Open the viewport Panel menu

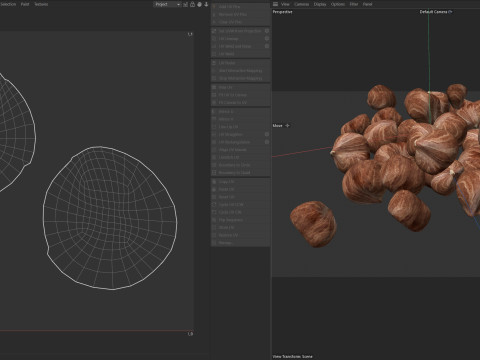tap(367, 4)
